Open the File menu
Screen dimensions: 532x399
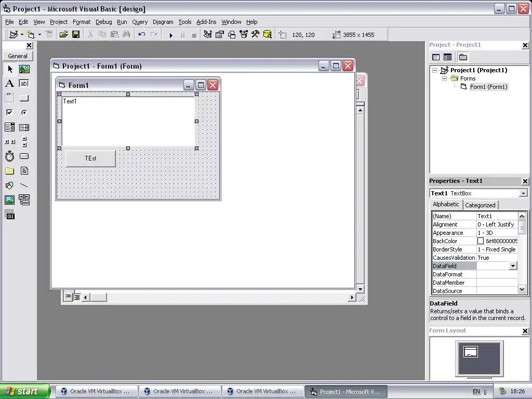click(x=9, y=22)
